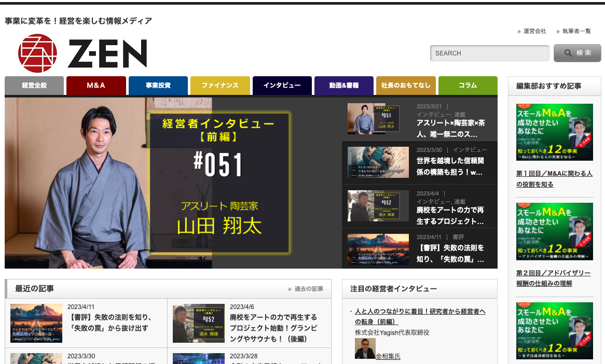Open recent-articles mountain thumbnail dated 2023/4/11

(36, 323)
